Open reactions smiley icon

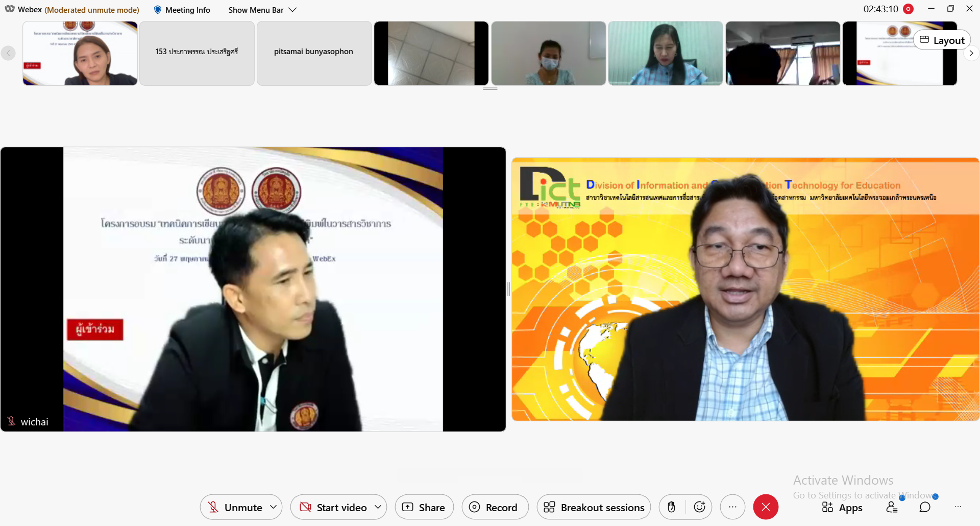point(699,507)
